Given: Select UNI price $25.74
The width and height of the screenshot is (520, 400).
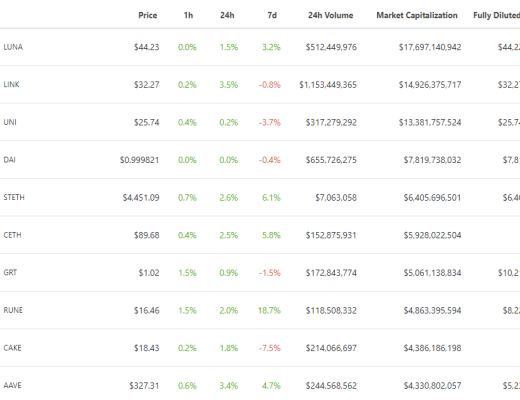Looking at the screenshot, I should pos(147,122).
